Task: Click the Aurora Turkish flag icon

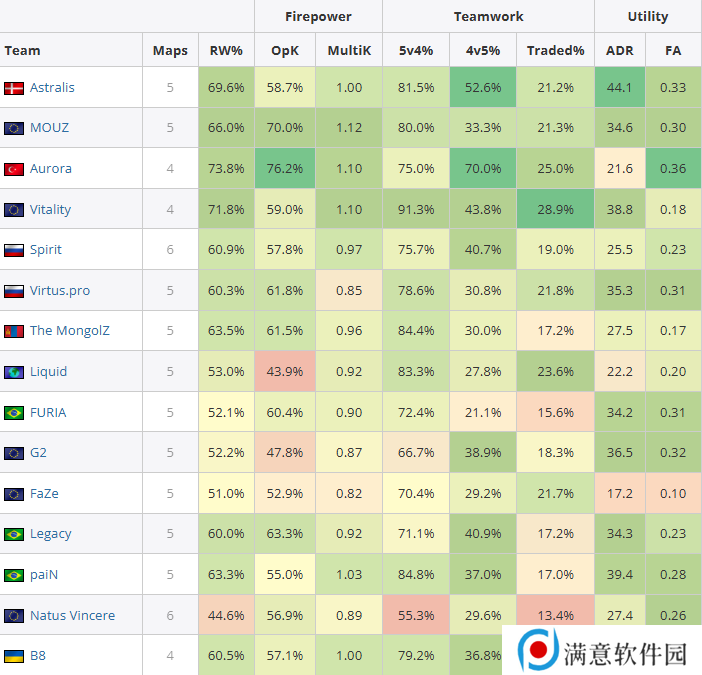Action: click(14, 170)
